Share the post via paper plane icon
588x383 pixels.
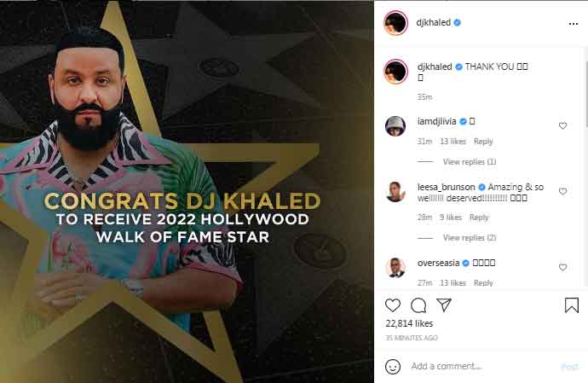point(444,305)
